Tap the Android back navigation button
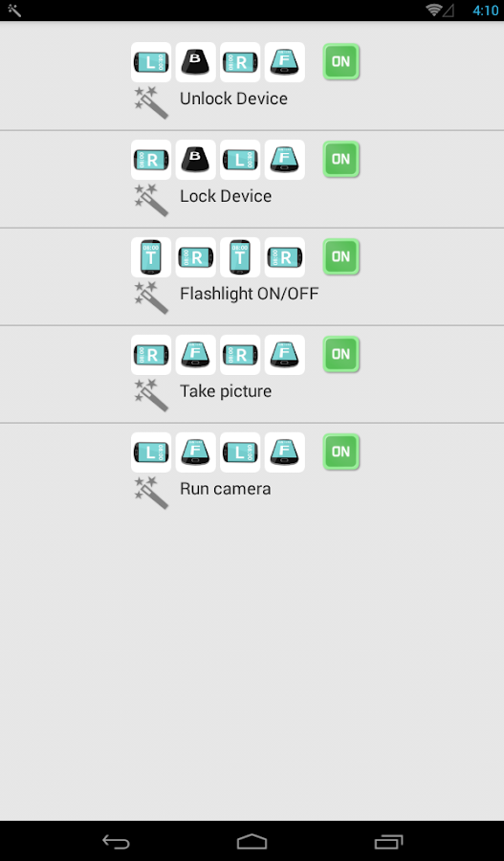 [x=117, y=841]
